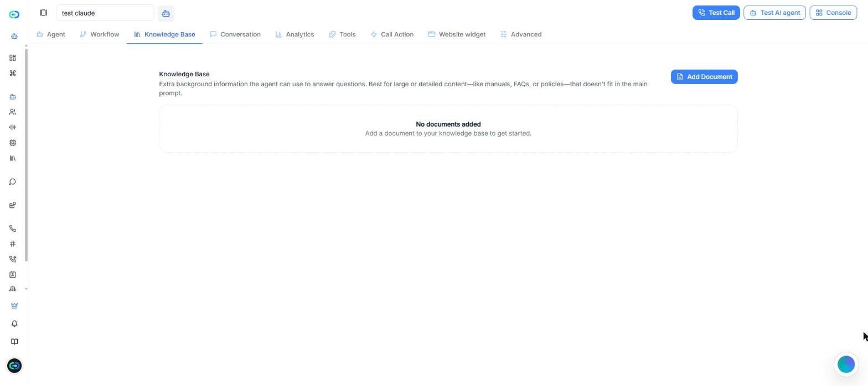Start a Test Call
Viewport: 868px width, 386px height.
click(716, 13)
